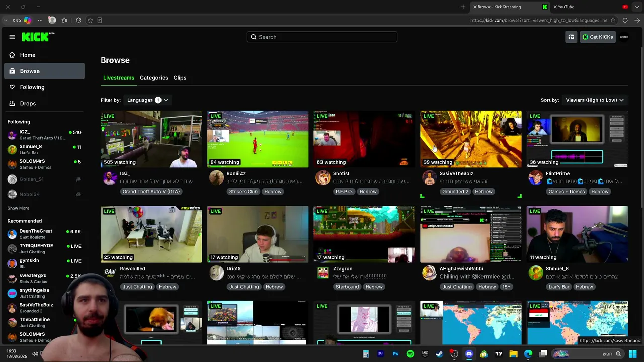Open the hamburger sidebar menu
The image size is (644, 362).
(x=12, y=37)
